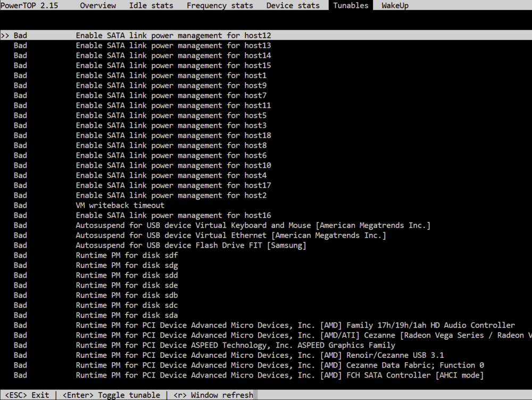This screenshot has width=532, height=400.
Task: Select Runtime PM for disk sdc
Action: [x=127, y=305]
